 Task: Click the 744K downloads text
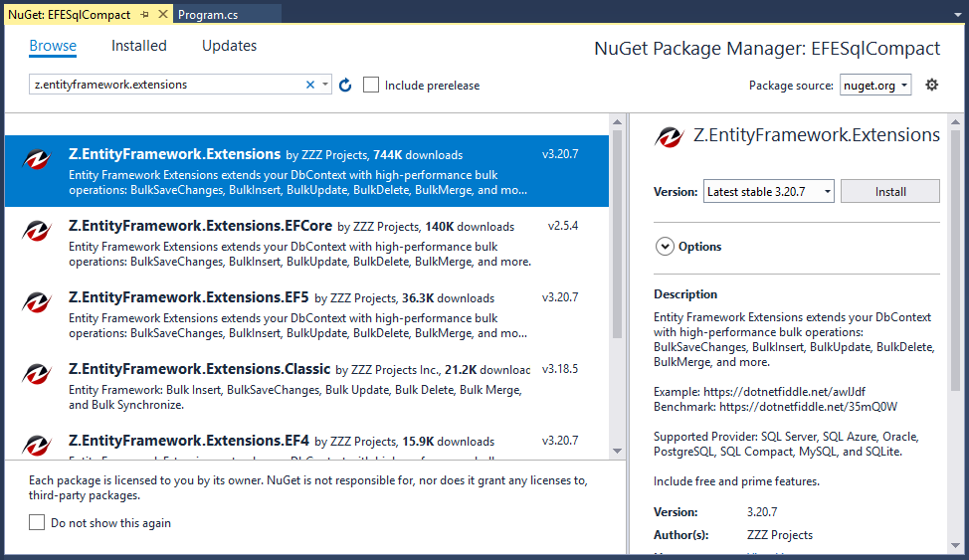[x=418, y=155]
